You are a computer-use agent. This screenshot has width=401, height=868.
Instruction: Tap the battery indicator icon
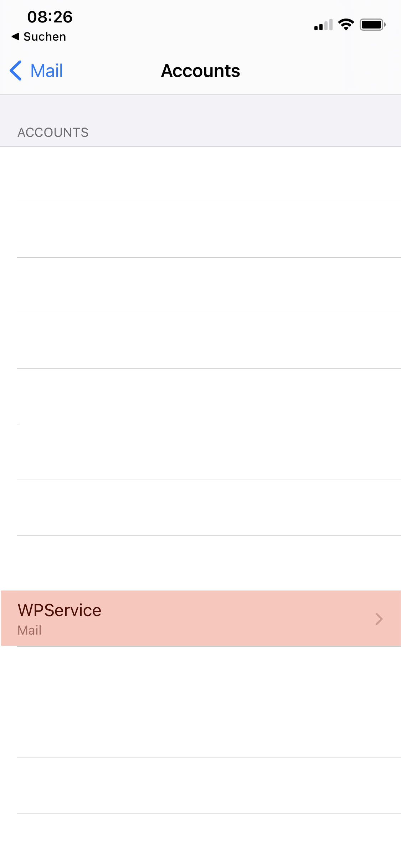[x=372, y=25]
